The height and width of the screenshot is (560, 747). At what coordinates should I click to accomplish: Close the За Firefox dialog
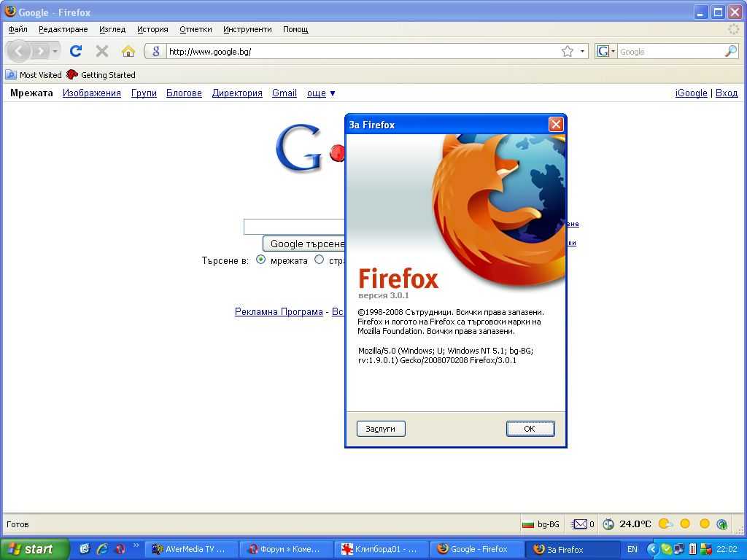click(x=555, y=125)
